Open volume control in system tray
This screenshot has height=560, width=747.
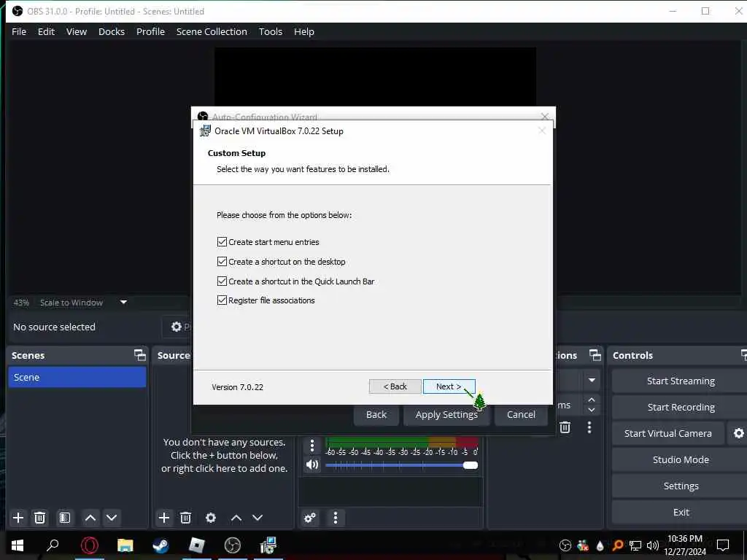(x=653, y=545)
